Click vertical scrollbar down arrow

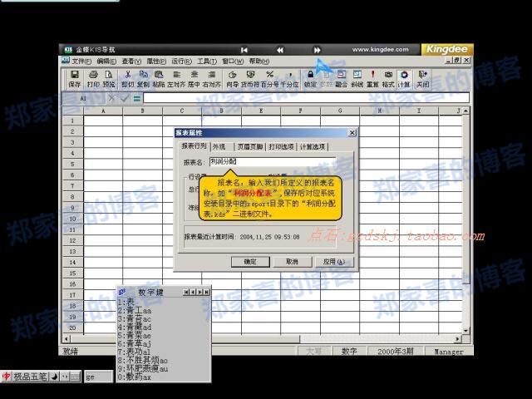click(466, 331)
